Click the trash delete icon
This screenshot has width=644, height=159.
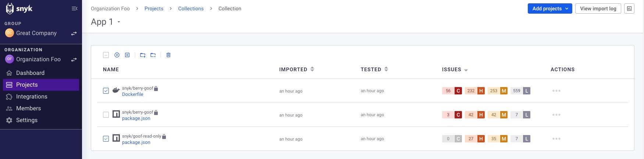168,55
